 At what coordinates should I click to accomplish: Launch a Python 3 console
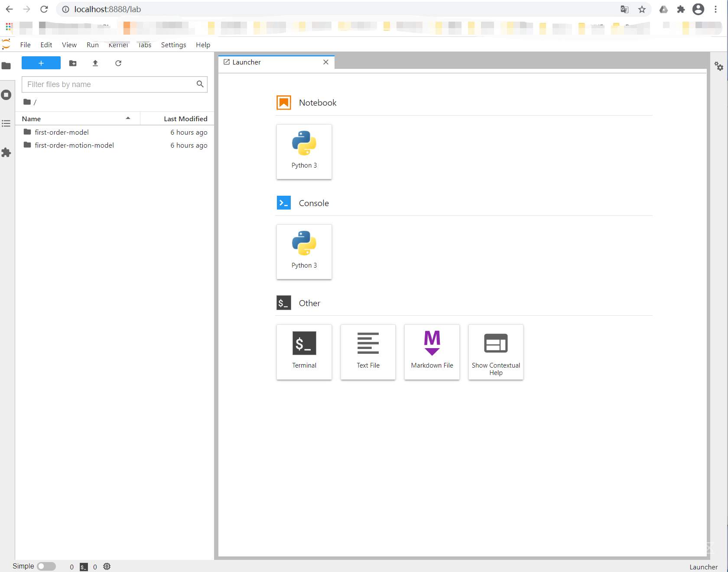coord(304,252)
